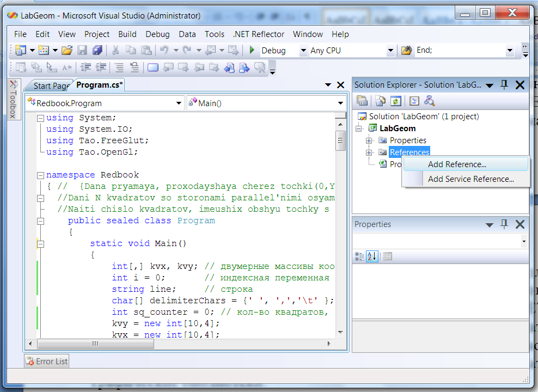Toggle Categorized view in Properties panel

point(359,256)
